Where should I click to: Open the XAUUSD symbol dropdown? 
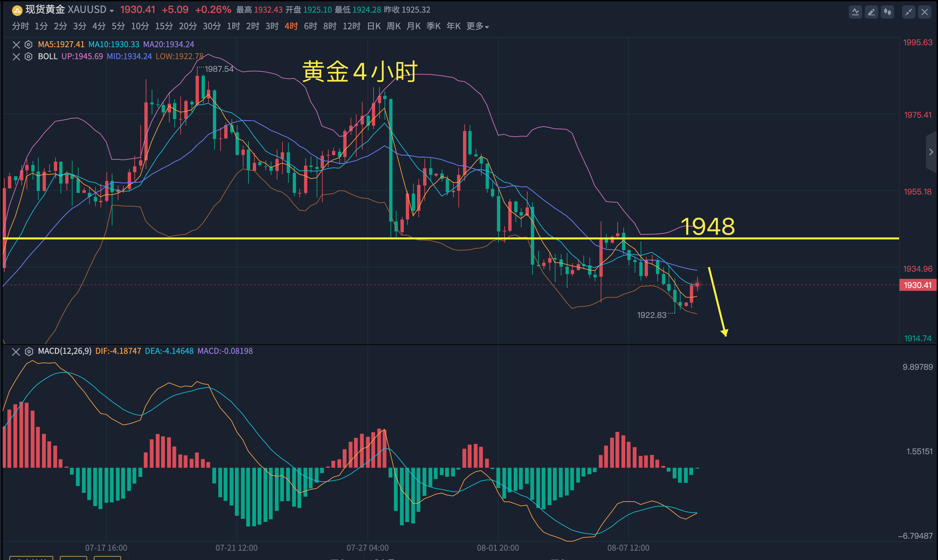click(112, 11)
